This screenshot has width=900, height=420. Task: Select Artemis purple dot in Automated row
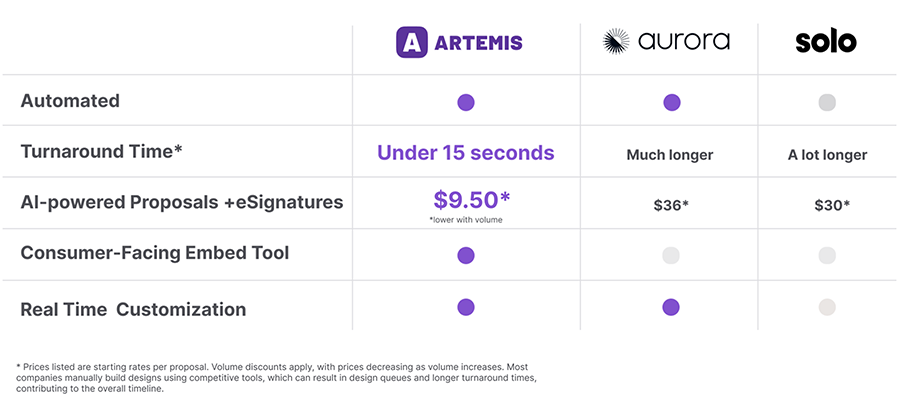465,103
